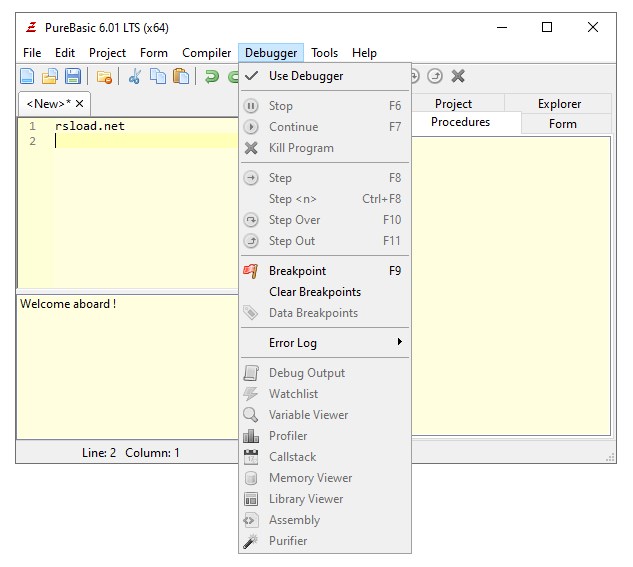This screenshot has height=567, width=633.
Task: Click the Cut scissors toolbar icon
Action: coord(134,76)
